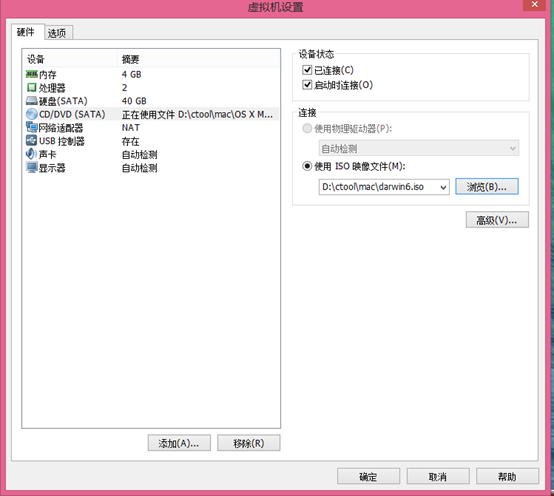Expand the ISO path dropdown arrow

(x=443, y=187)
